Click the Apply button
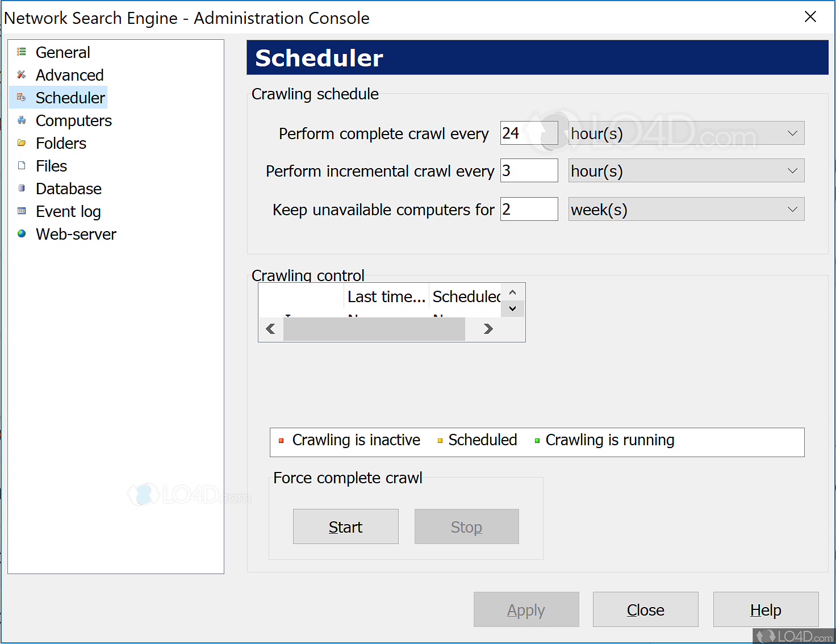Viewport: 836px width, 644px height. tap(526, 609)
